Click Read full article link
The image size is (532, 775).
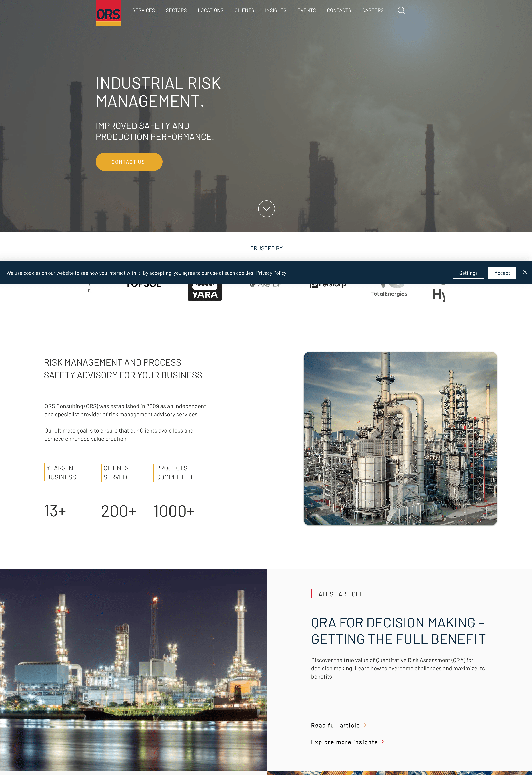pyautogui.click(x=335, y=725)
